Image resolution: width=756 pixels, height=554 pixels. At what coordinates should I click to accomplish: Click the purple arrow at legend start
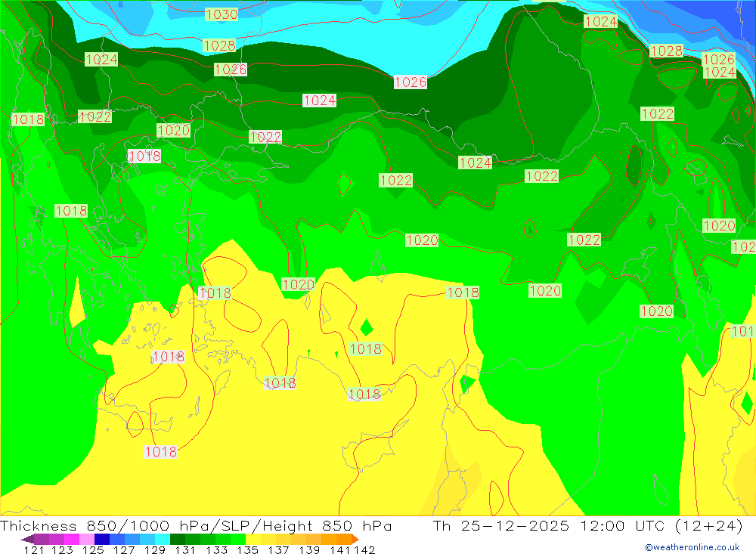27,539
